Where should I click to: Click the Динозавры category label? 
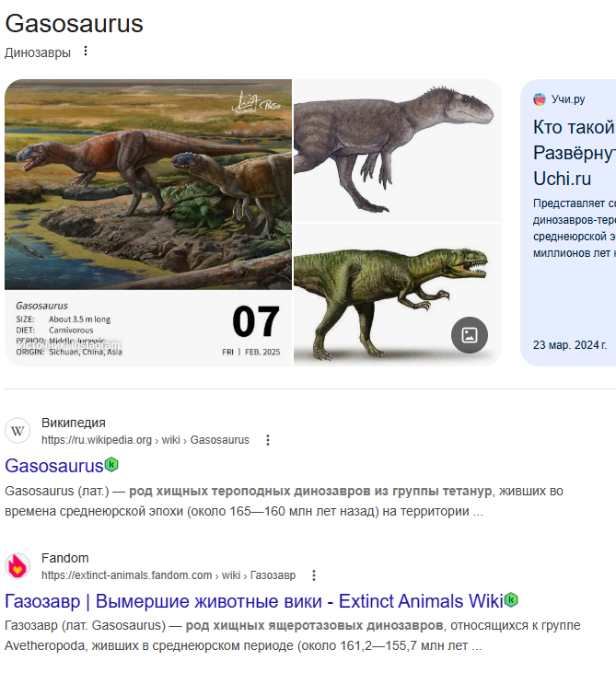(38, 52)
